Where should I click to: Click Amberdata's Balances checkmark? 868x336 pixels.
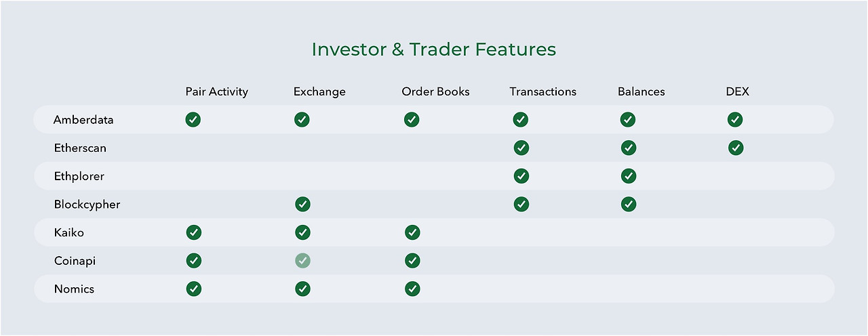(628, 120)
